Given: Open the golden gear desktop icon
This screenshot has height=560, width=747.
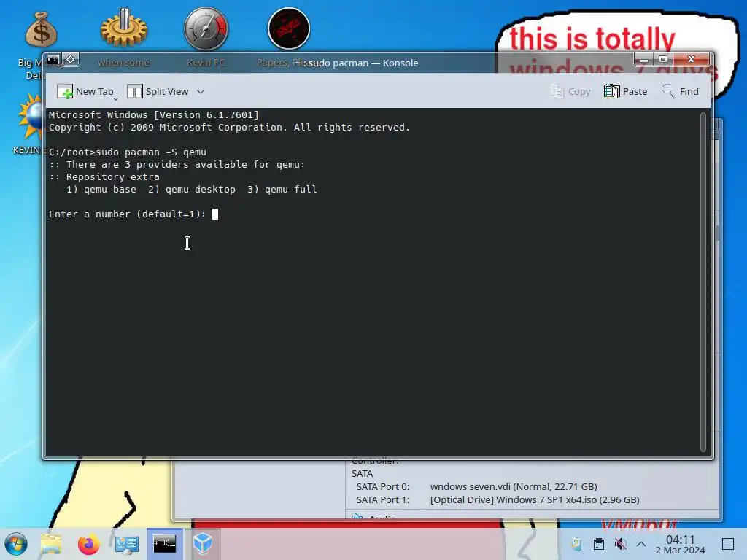Looking at the screenshot, I should [124, 28].
